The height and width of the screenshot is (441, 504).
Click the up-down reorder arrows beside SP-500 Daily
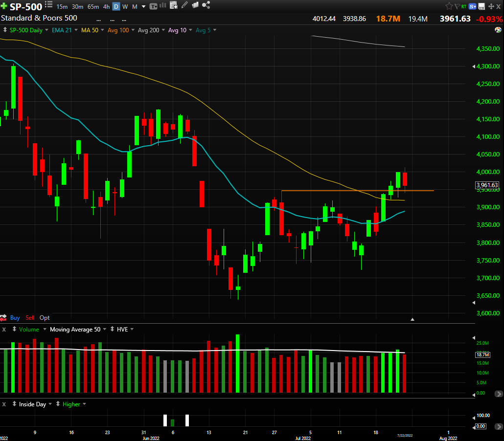tap(5, 30)
